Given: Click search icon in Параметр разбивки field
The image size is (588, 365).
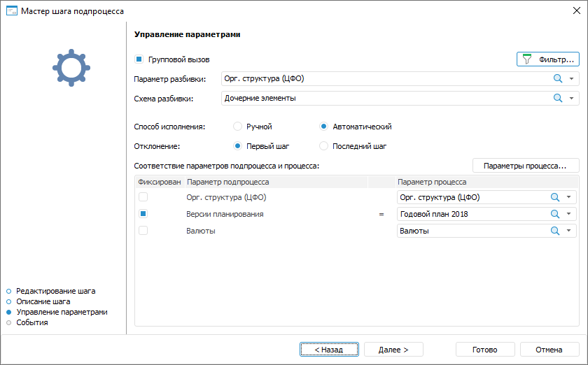Looking at the screenshot, I should pos(558,79).
